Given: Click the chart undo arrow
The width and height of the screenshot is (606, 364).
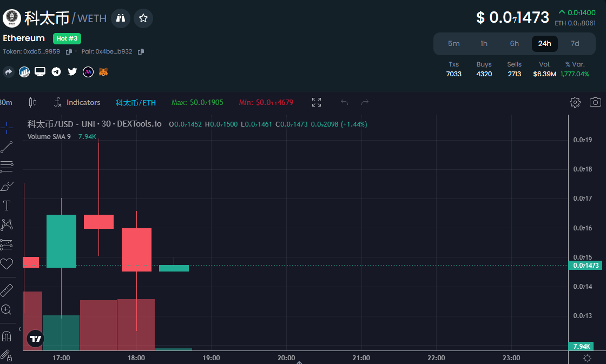Looking at the screenshot, I should pyautogui.click(x=344, y=102).
